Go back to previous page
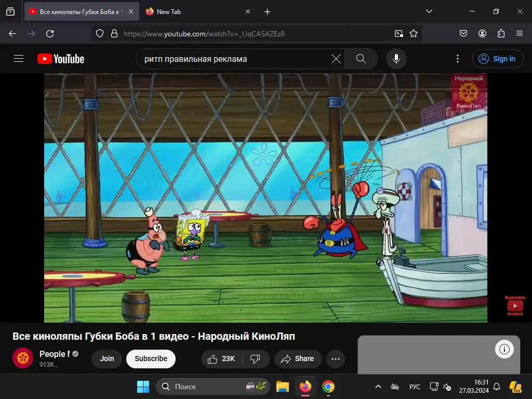 tap(12, 34)
